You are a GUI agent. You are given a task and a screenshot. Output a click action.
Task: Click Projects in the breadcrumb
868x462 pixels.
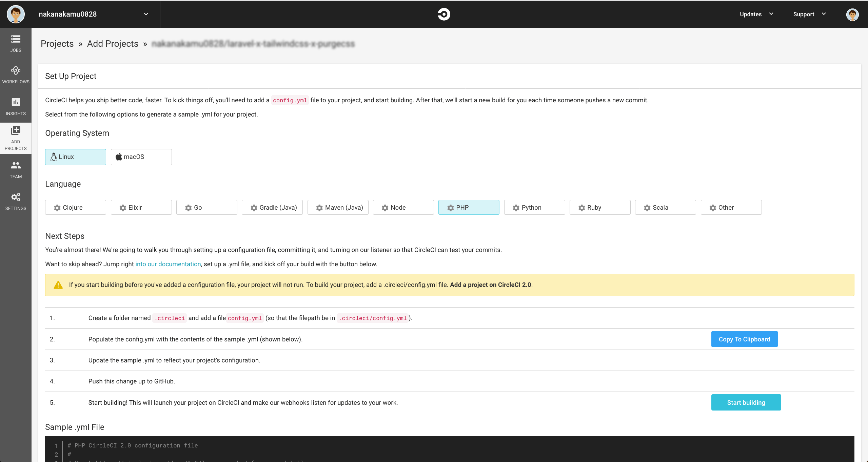pyautogui.click(x=57, y=44)
